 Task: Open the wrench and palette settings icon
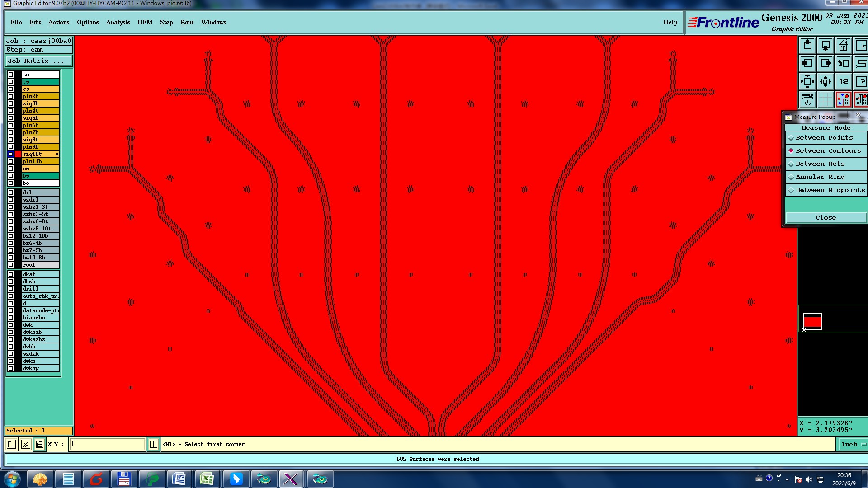click(807, 99)
